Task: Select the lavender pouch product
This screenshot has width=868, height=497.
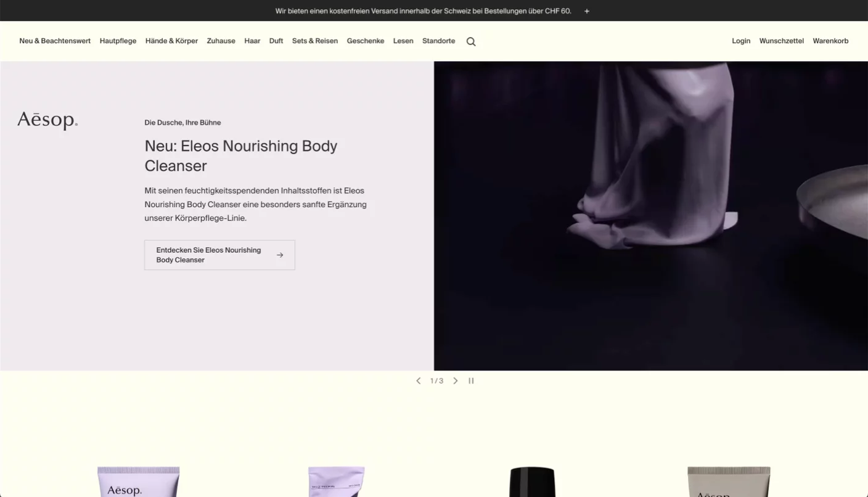Action: click(336, 482)
